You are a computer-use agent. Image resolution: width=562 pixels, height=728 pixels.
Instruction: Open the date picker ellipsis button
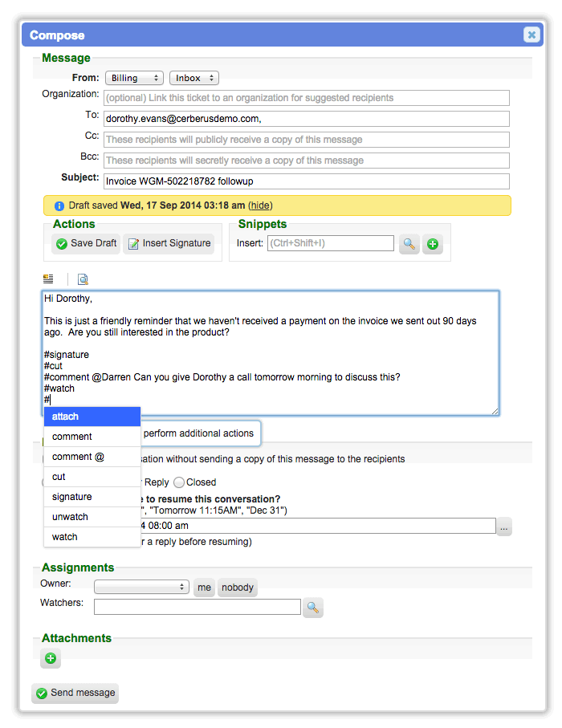click(x=504, y=527)
